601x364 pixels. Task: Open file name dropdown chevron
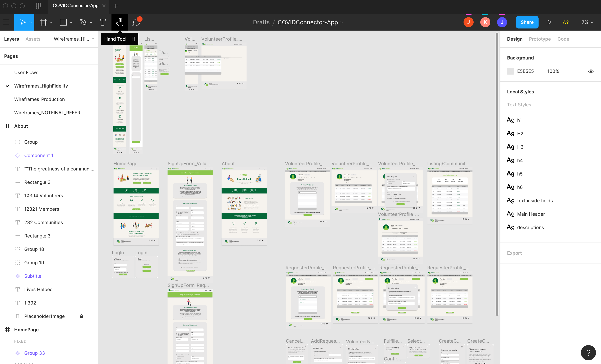click(342, 22)
